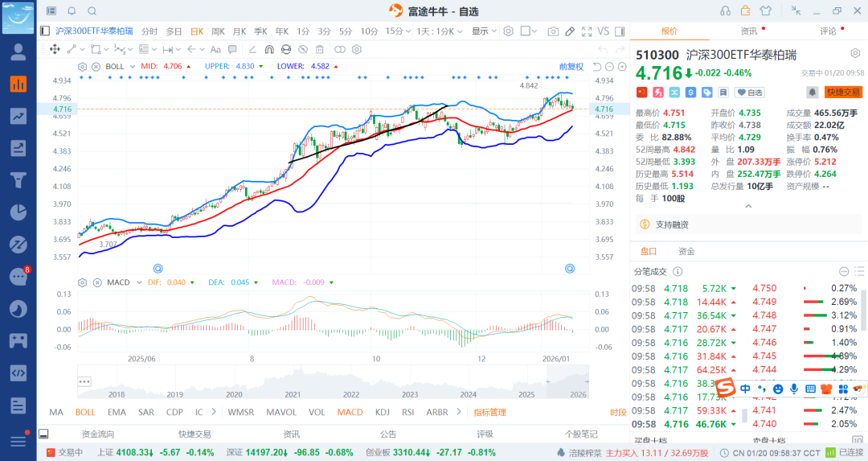Expand chart to fullscreen

pos(587,31)
